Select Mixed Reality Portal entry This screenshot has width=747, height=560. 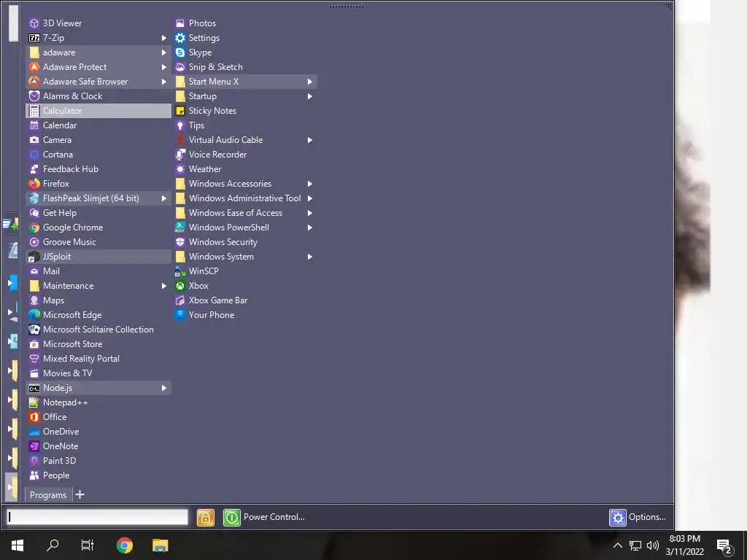[98, 359]
